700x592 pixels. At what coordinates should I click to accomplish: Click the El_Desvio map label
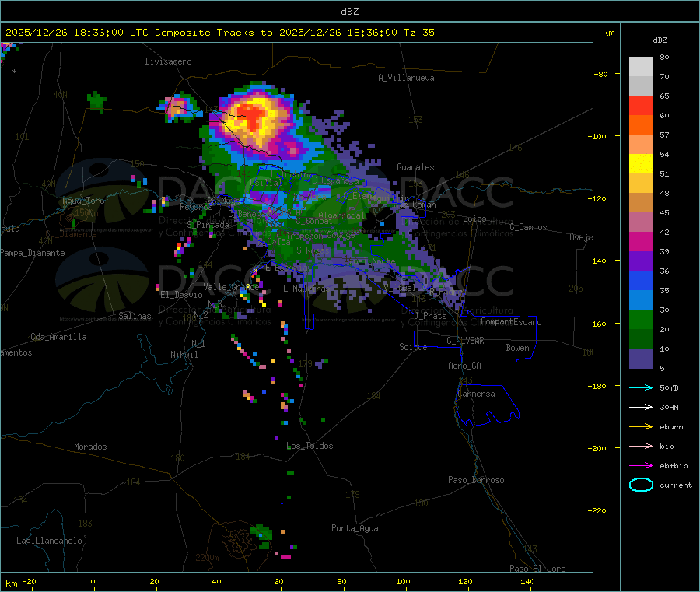tap(181, 295)
